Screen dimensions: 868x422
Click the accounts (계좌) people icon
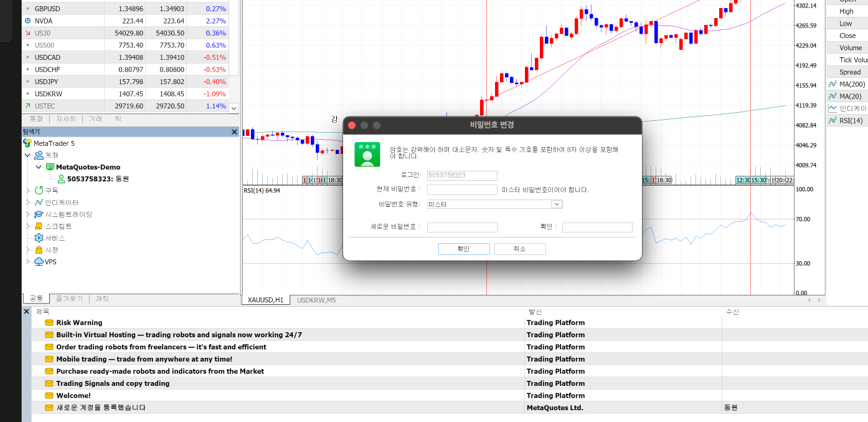39,155
